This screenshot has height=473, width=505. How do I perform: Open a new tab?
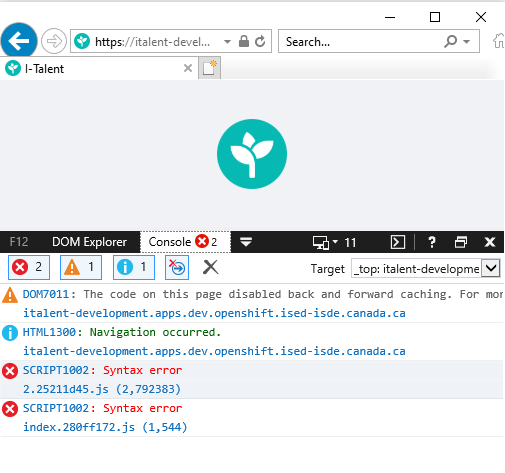(209, 68)
